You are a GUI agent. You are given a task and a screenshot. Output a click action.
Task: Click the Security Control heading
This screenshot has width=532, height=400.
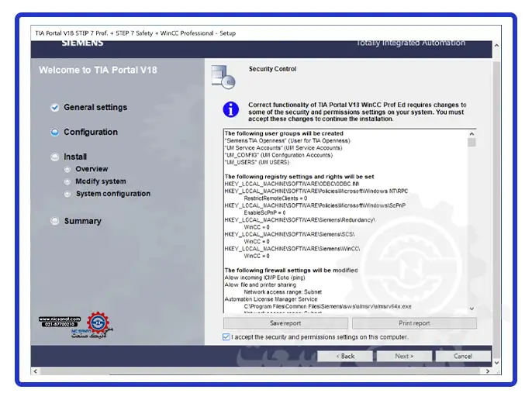[x=272, y=69]
